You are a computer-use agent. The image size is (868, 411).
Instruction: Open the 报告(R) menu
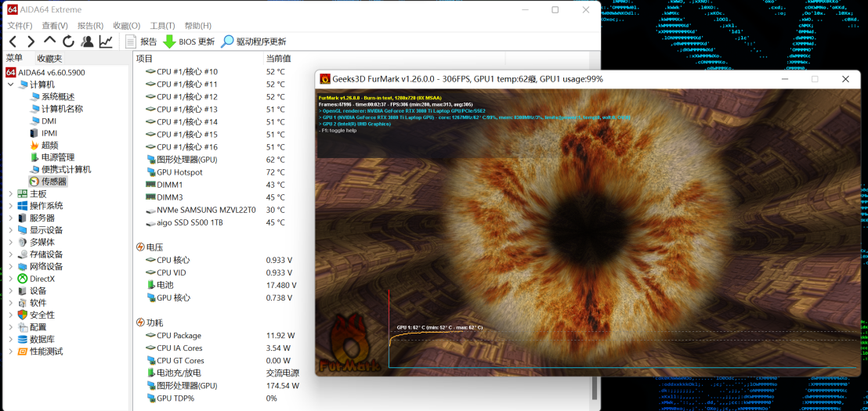click(90, 26)
